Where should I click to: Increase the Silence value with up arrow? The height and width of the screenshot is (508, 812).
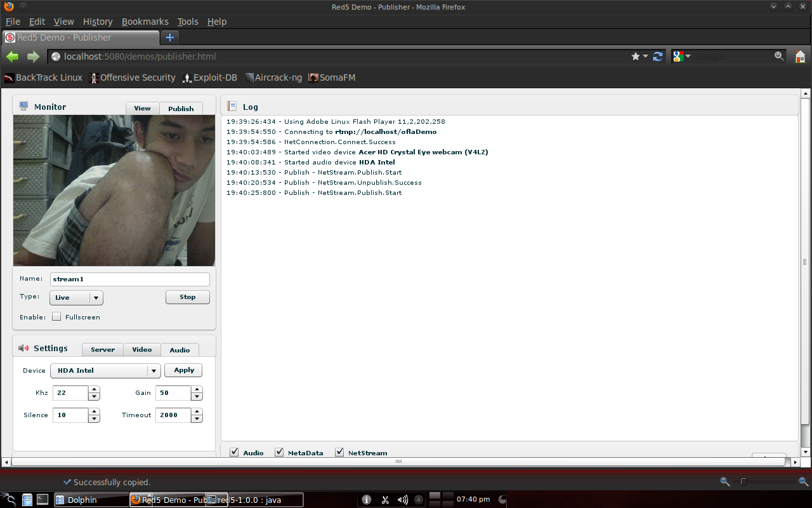coord(94,411)
